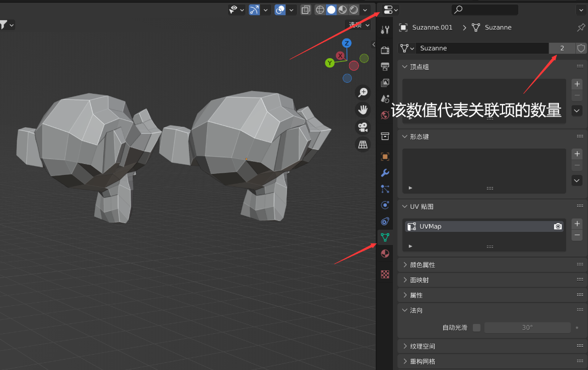This screenshot has height=370, width=588.
Task: Open the Render properties tab
Action: point(385,50)
